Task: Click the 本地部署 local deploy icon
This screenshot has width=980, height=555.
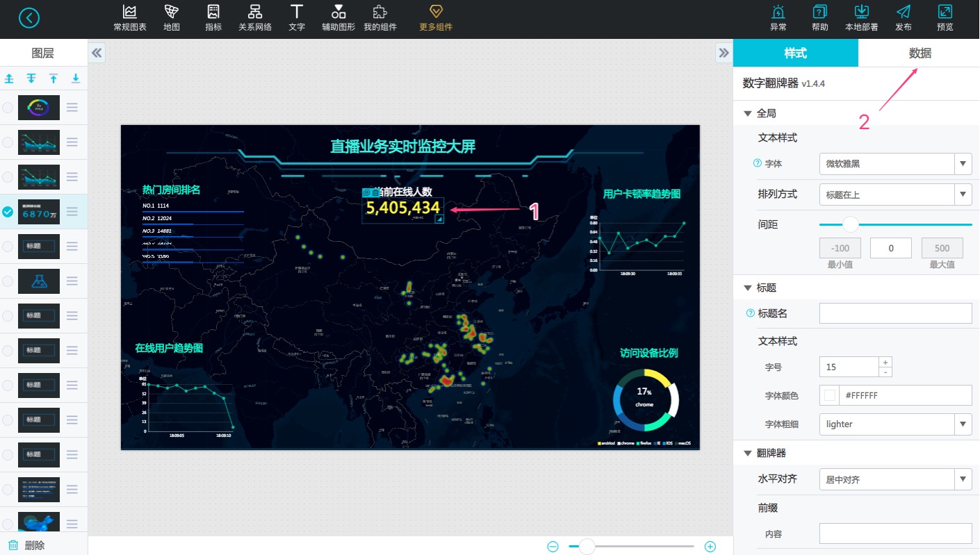Action: (x=862, y=18)
